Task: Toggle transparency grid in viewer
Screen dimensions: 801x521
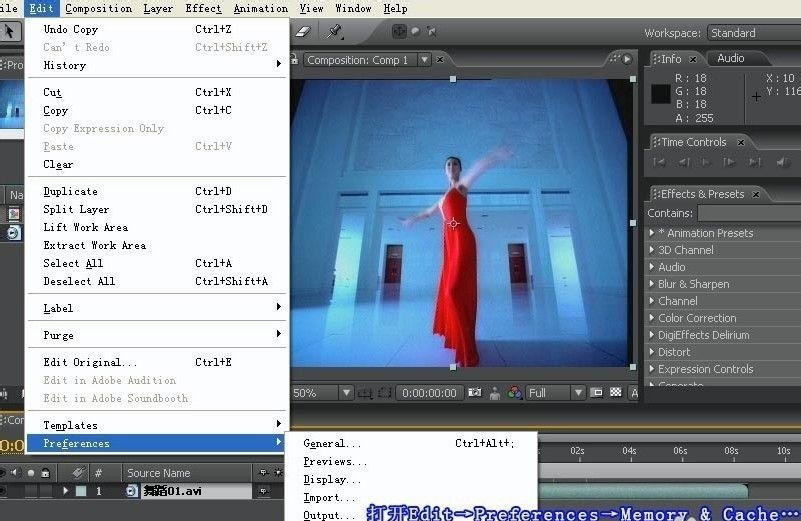Action: (616, 393)
